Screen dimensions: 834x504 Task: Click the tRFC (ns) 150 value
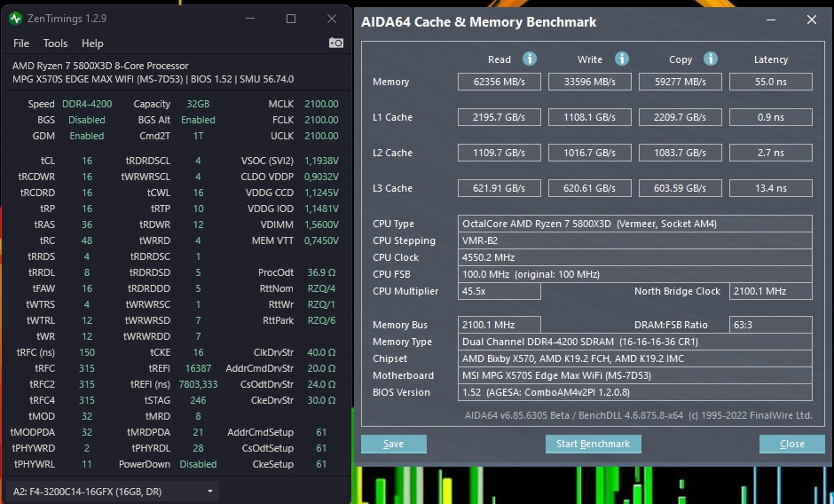pyautogui.click(x=87, y=352)
